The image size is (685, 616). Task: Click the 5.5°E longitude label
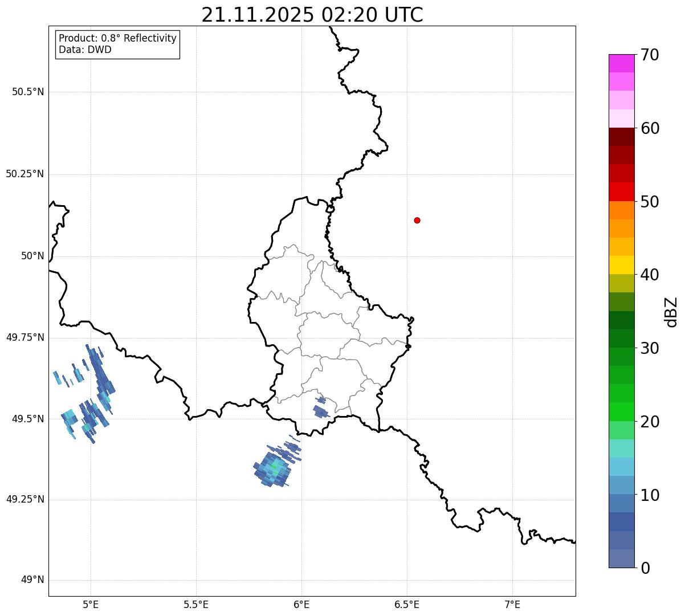point(196,604)
